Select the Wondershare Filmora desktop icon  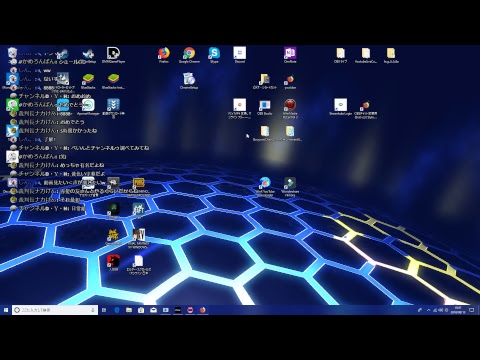pos(290,187)
